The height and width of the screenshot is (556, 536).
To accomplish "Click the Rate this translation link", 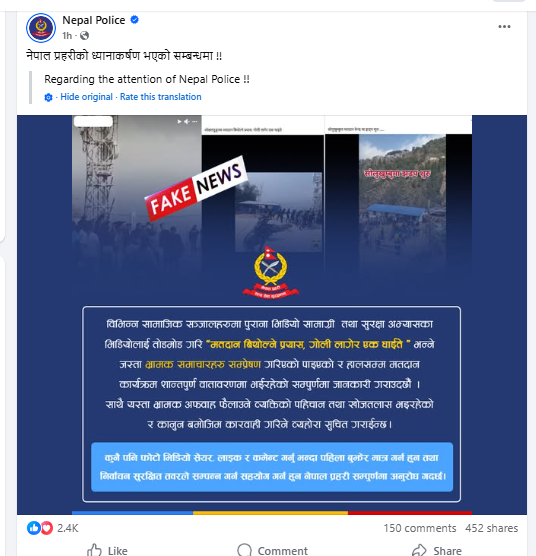I will (161, 97).
